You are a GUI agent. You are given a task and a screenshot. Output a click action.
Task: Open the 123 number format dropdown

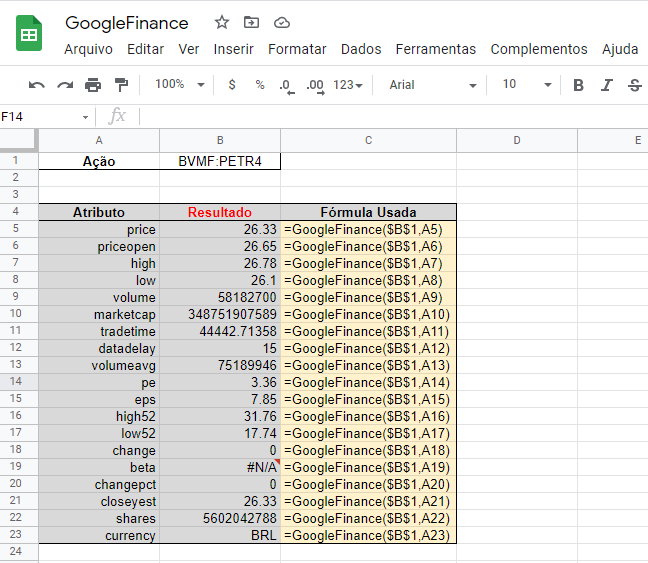coord(348,85)
